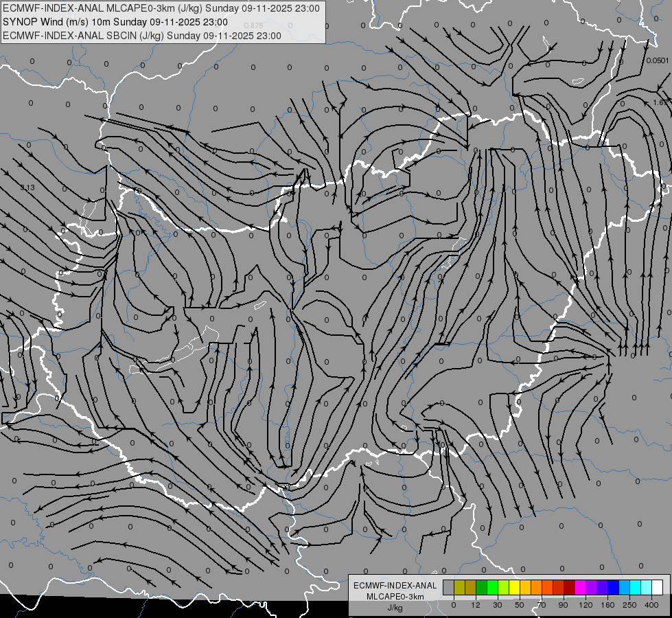This screenshot has height=618, width=672.
Task: Click the legend value 250
Action: click(629, 605)
